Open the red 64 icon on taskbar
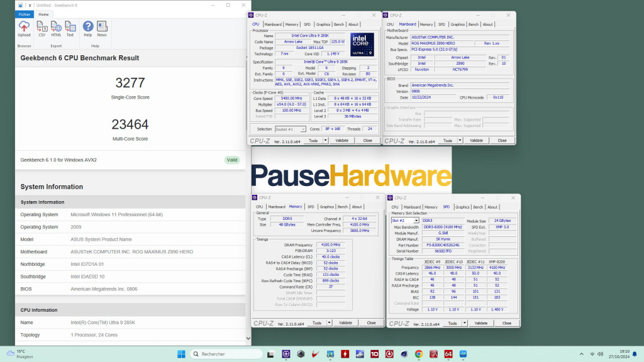The width and height of the screenshot is (644, 362). [448, 354]
